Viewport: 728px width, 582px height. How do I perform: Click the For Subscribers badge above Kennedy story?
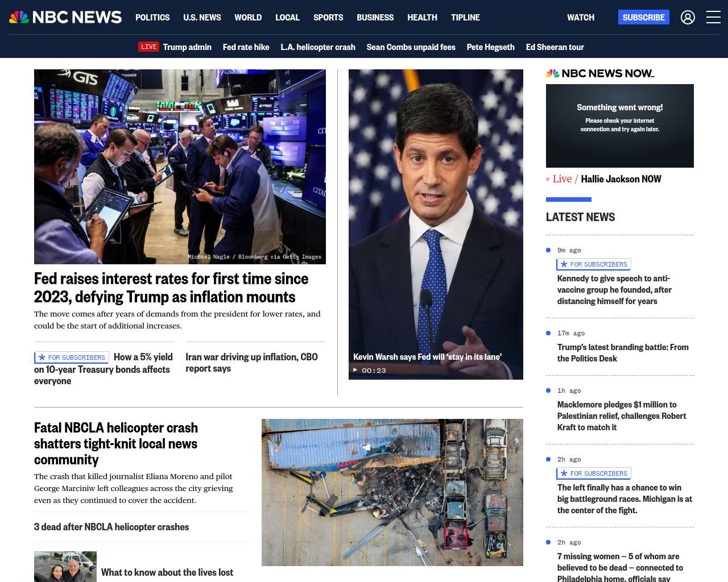[594, 264]
